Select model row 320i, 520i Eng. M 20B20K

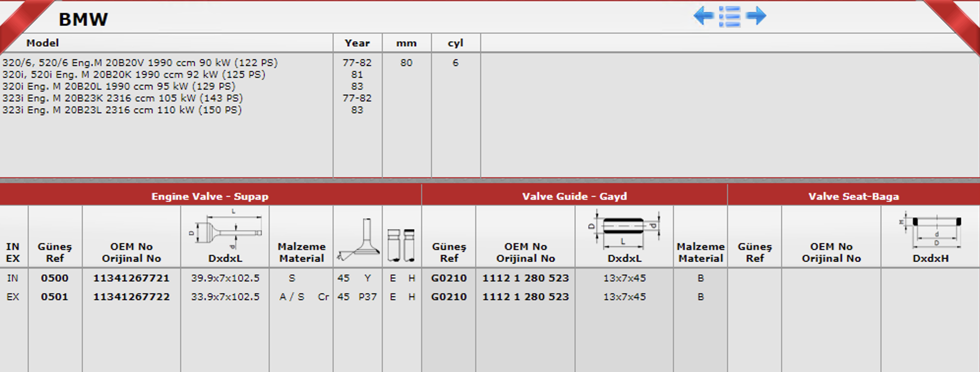pyautogui.click(x=134, y=74)
